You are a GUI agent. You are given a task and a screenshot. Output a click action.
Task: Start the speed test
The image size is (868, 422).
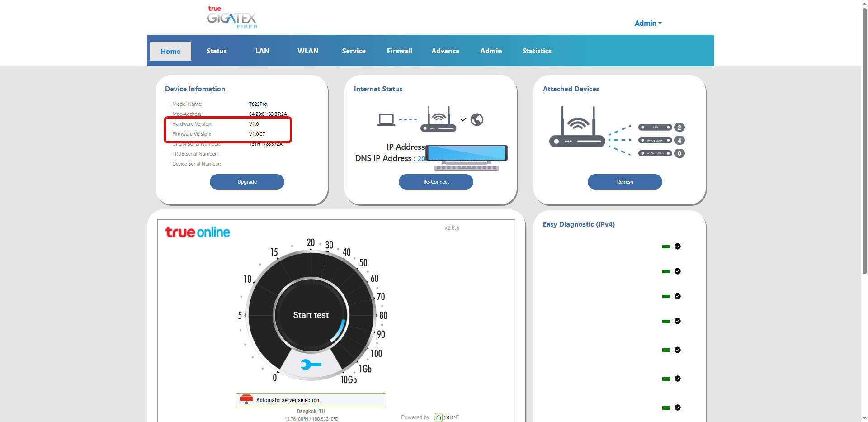tap(311, 315)
